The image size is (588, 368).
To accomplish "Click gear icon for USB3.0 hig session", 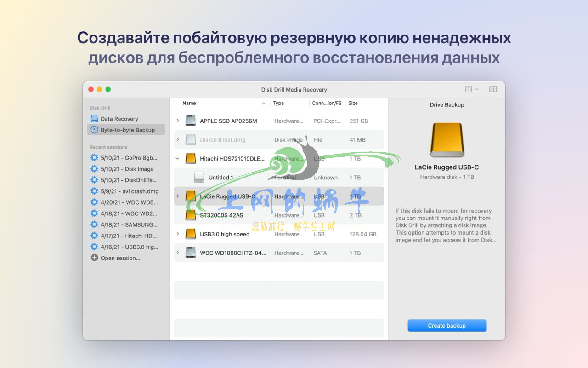I will point(94,247).
